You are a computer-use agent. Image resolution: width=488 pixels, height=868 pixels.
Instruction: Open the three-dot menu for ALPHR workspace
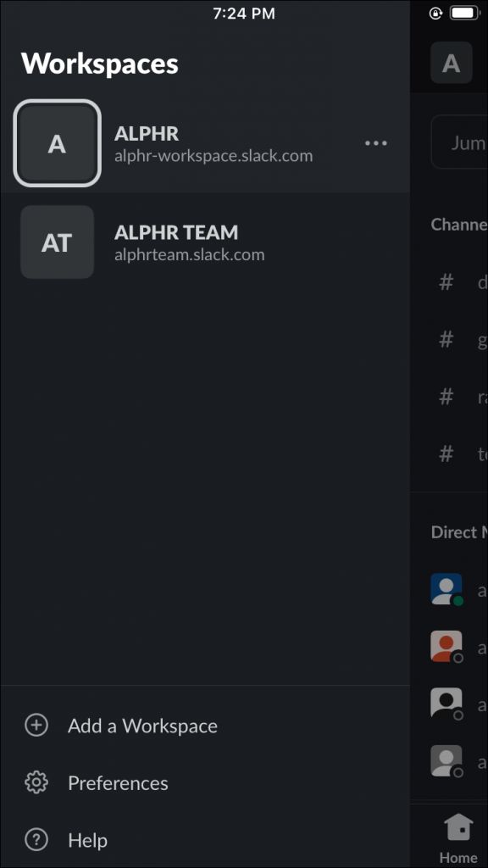coord(375,142)
